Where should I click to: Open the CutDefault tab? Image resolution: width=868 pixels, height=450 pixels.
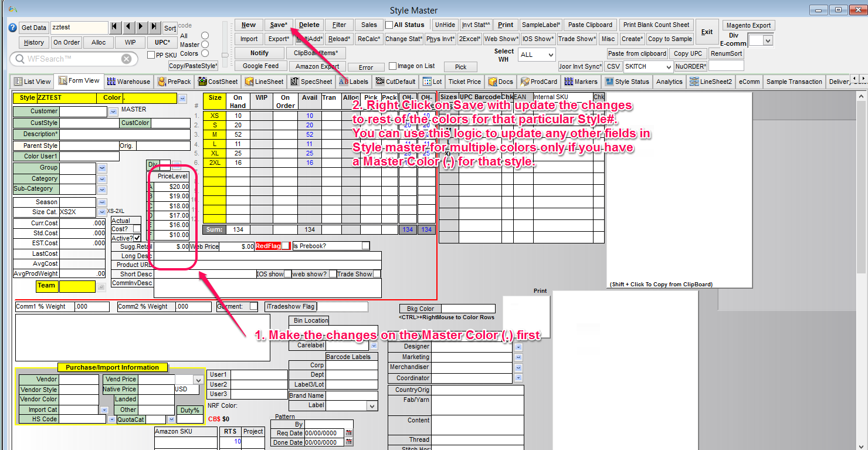point(396,82)
